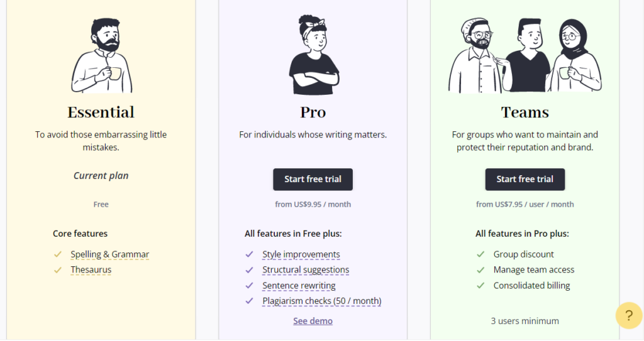Start free trial for Pro plan
Image resolution: width=644 pixels, height=341 pixels.
(313, 179)
